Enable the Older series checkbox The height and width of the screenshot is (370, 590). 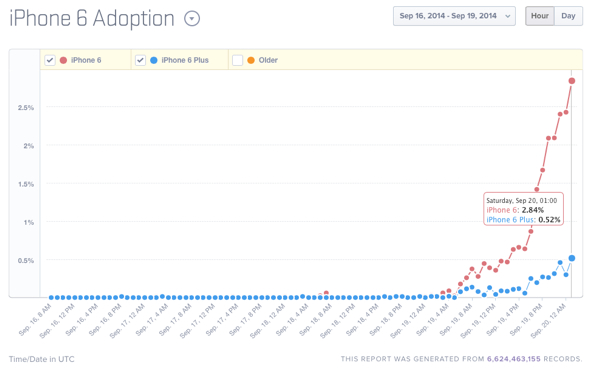coord(237,60)
